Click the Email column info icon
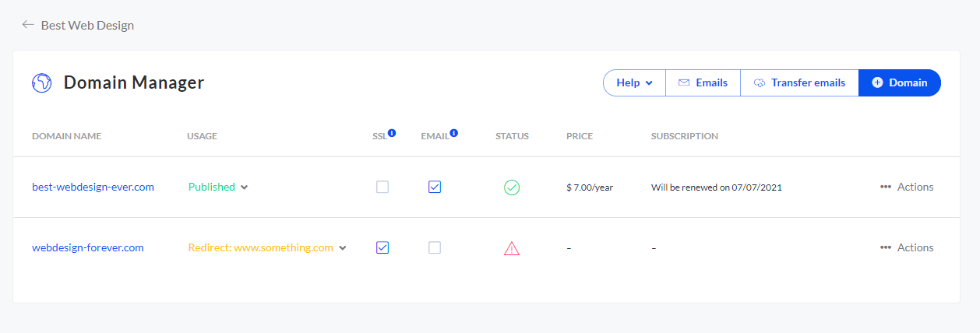980x333 pixels. [453, 133]
